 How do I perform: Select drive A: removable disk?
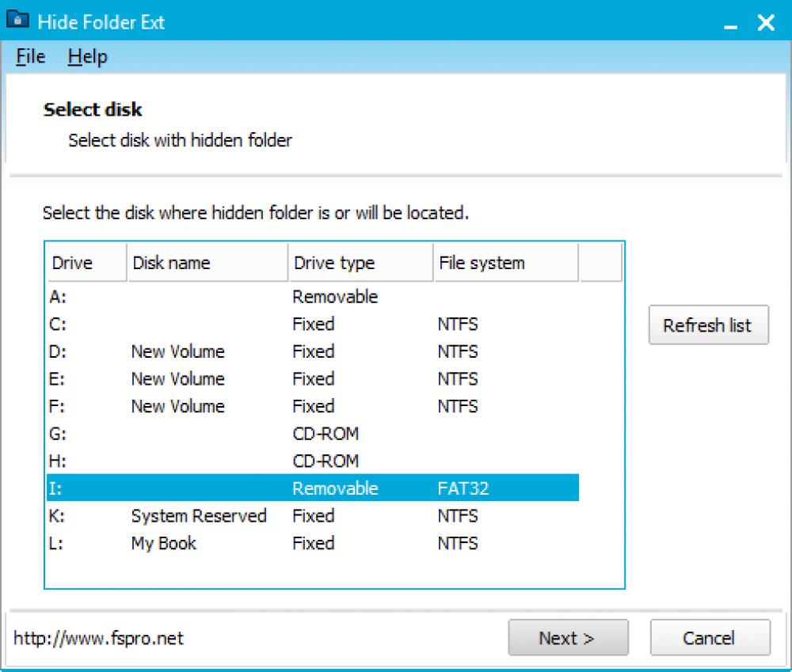tap(238, 296)
